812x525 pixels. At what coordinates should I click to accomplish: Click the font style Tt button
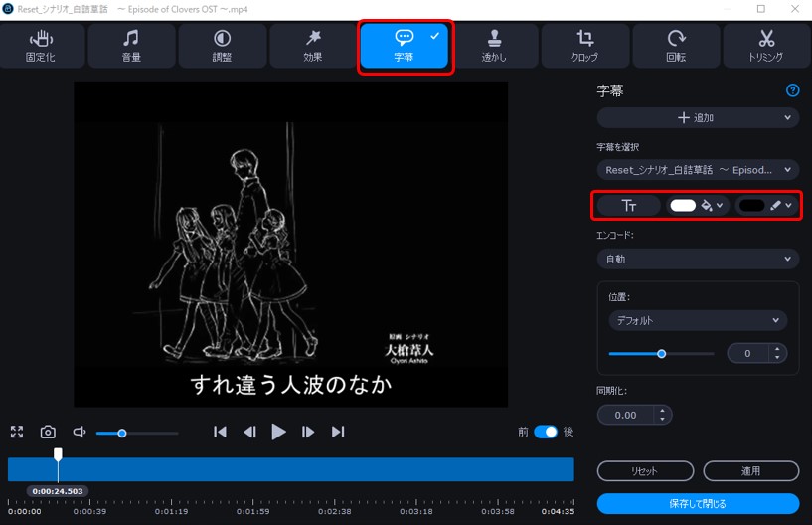pos(629,206)
